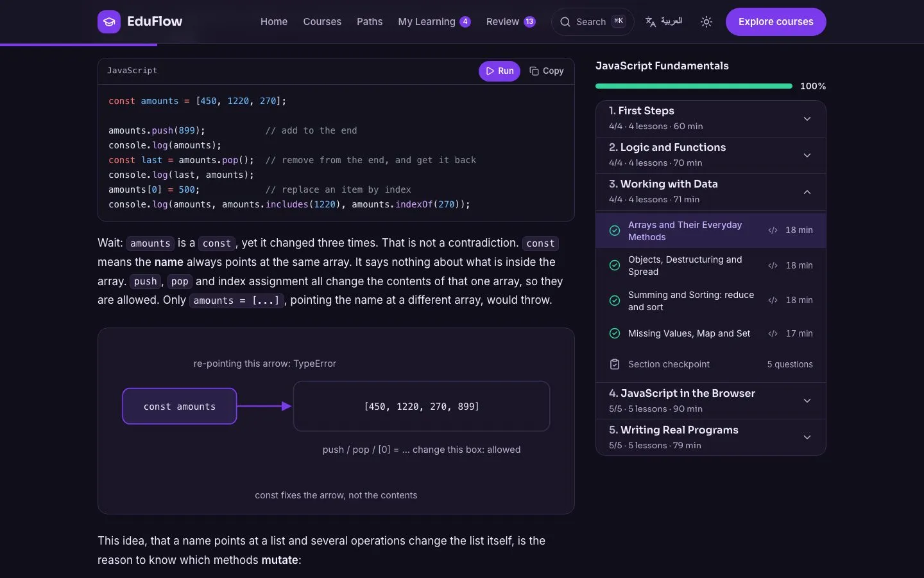Expand the Logic and Functions section
This screenshot has width=924, height=578.
pos(711,155)
